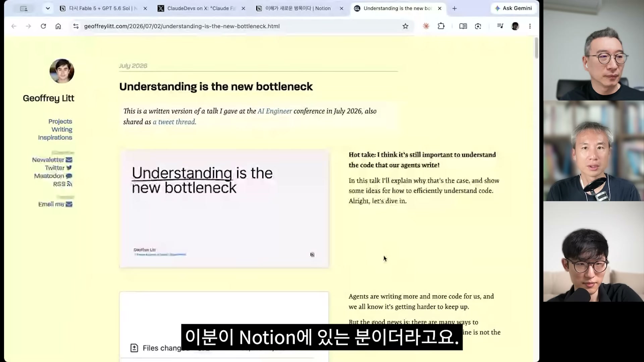Open media controls in toolbar
Screen dimensions: 644x362
point(500,26)
